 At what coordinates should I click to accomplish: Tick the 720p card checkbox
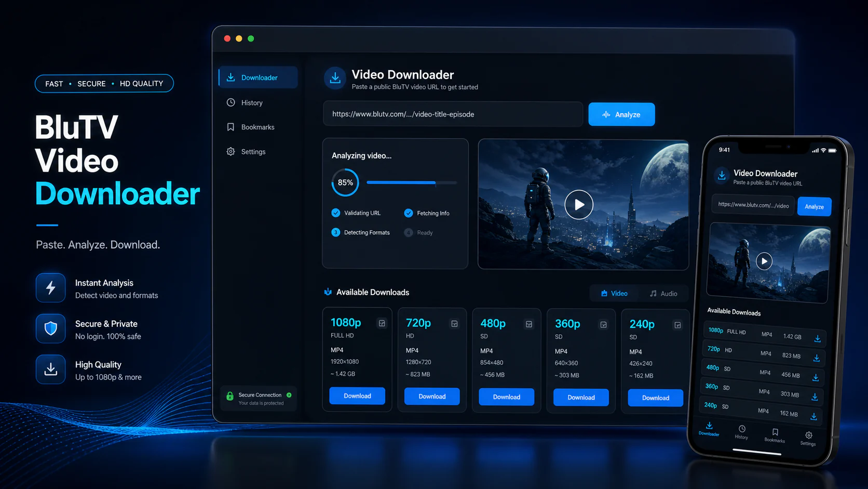[454, 324]
